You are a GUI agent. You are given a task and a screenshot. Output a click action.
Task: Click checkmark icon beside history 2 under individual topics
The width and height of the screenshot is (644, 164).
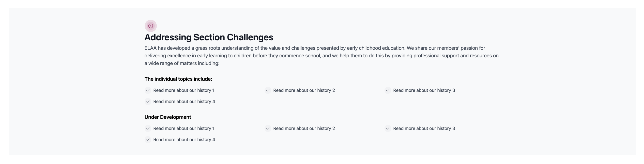[x=268, y=90]
